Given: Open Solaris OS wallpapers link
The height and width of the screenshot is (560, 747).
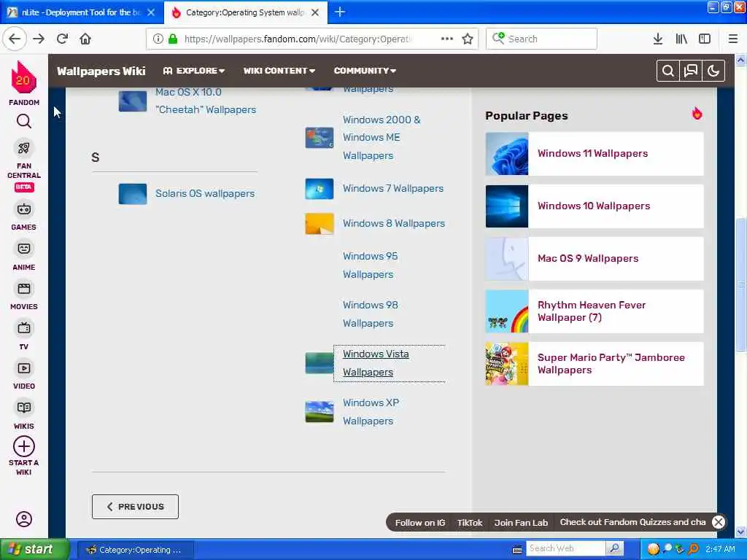Looking at the screenshot, I should pos(205,193).
